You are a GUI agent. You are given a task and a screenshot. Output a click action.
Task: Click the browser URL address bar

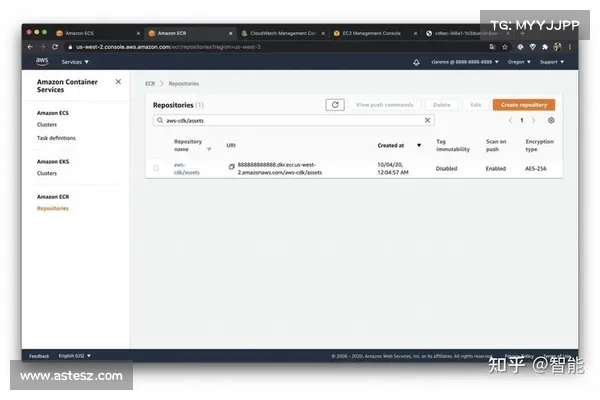276,47
